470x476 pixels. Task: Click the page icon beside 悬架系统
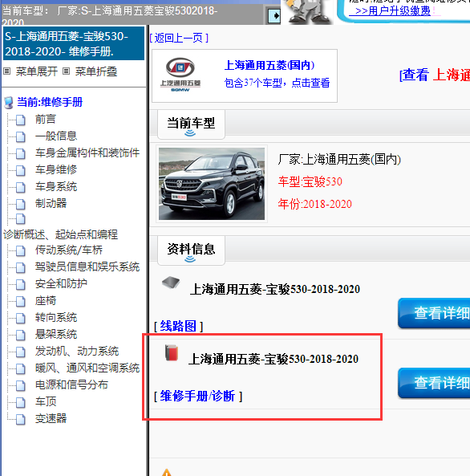click(21, 336)
